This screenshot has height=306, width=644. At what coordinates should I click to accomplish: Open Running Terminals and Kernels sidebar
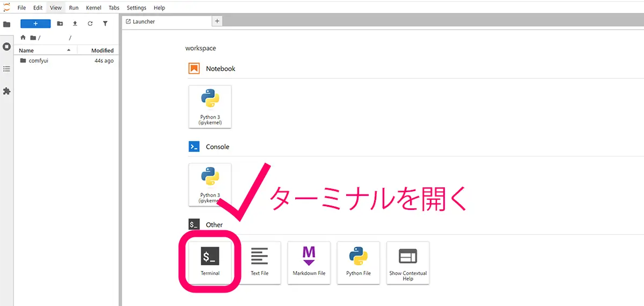point(6,47)
